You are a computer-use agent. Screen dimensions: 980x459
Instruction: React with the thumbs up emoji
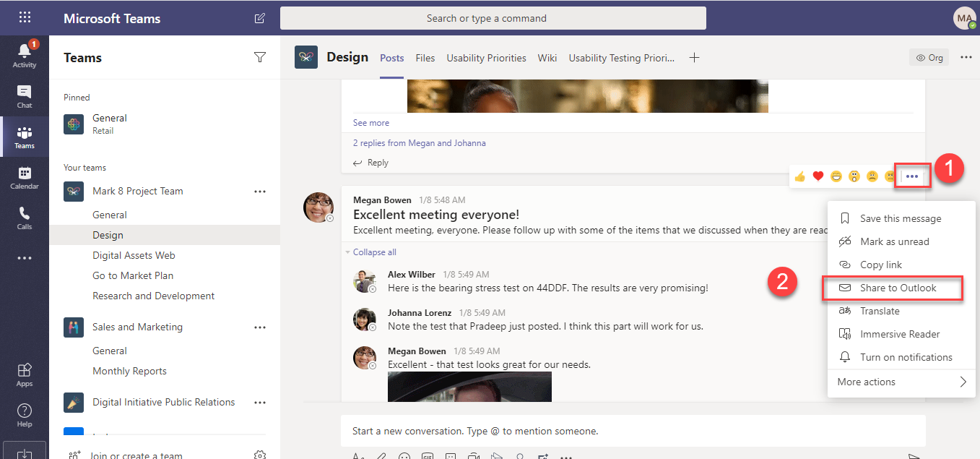click(x=800, y=176)
